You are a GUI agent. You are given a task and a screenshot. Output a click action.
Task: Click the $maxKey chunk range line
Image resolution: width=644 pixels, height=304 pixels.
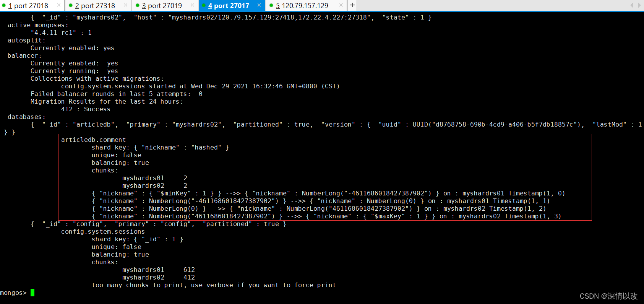tap(326, 216)
